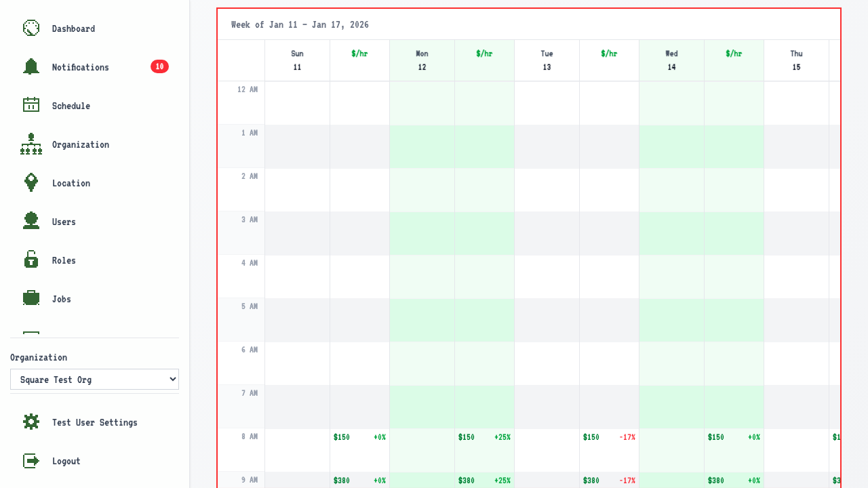Go to the Schedule page

pos(71,106)
